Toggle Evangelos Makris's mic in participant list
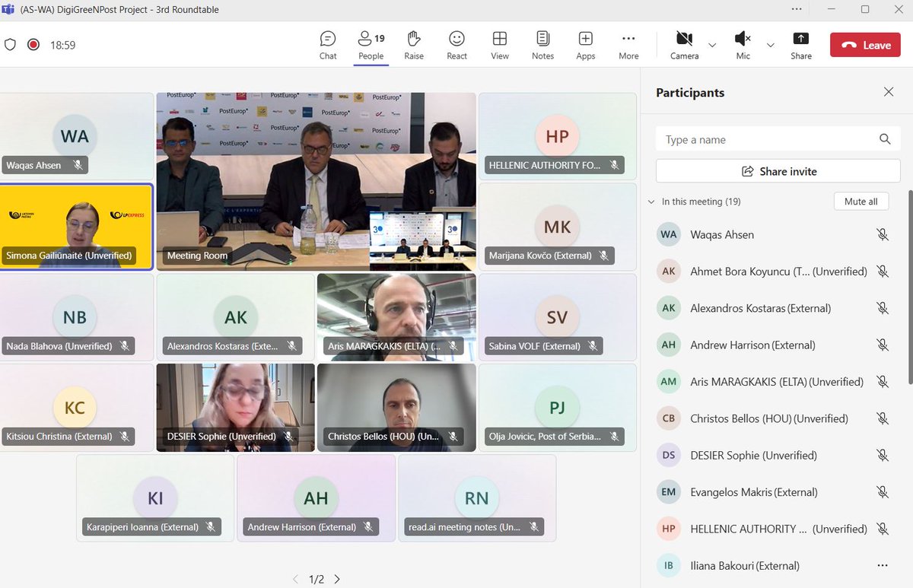 point(882,492)
